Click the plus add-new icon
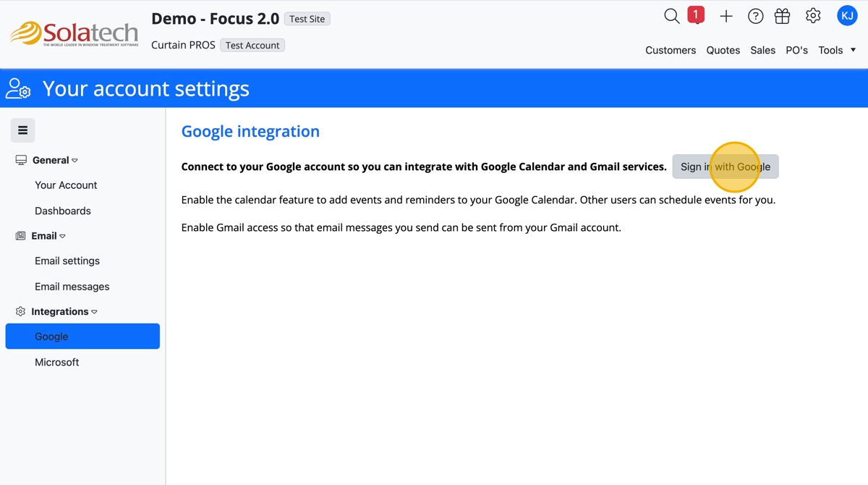868x485 pixels. pos(726,16)
